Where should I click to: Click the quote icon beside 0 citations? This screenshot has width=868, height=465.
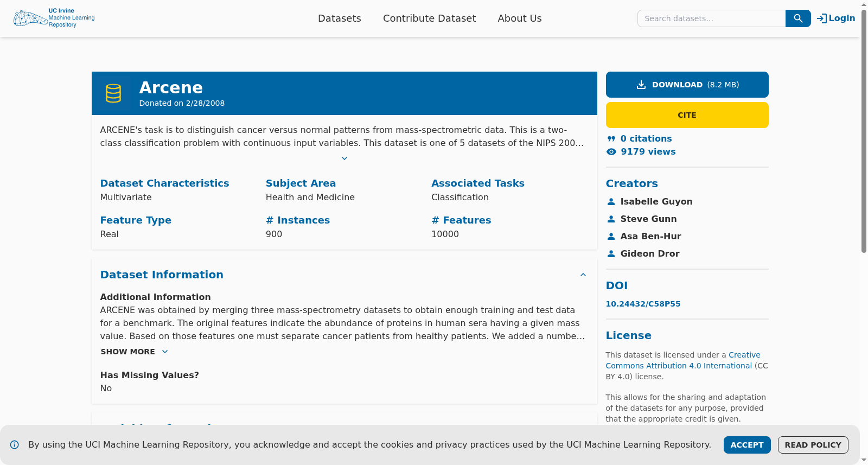point(611,139)
